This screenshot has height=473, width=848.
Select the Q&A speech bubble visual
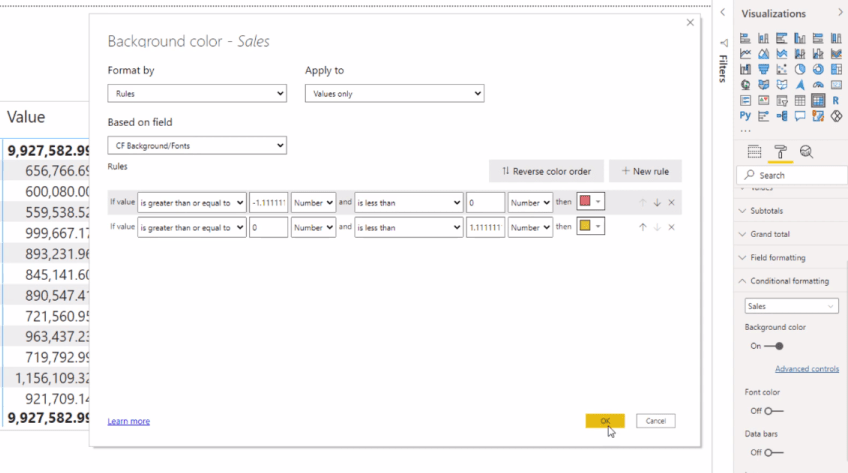[800, 116]
